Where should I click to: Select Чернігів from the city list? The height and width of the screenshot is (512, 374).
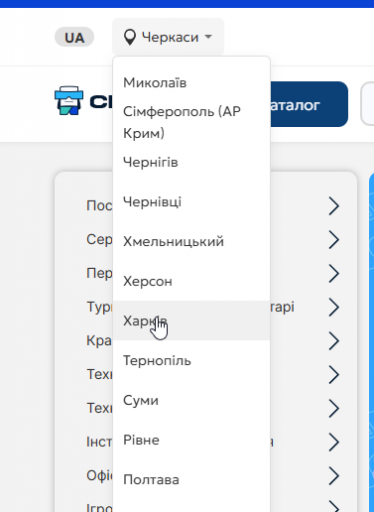coord(191,162)
